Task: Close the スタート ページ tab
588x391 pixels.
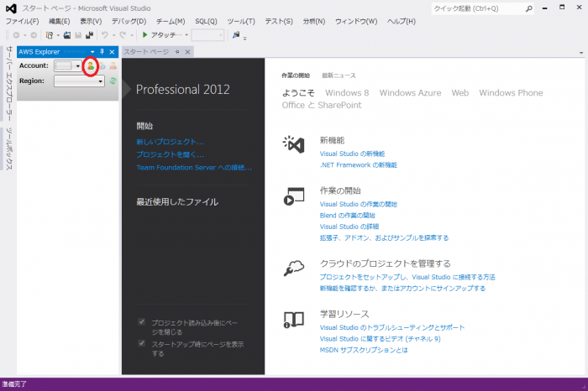Action: point(187,52)
